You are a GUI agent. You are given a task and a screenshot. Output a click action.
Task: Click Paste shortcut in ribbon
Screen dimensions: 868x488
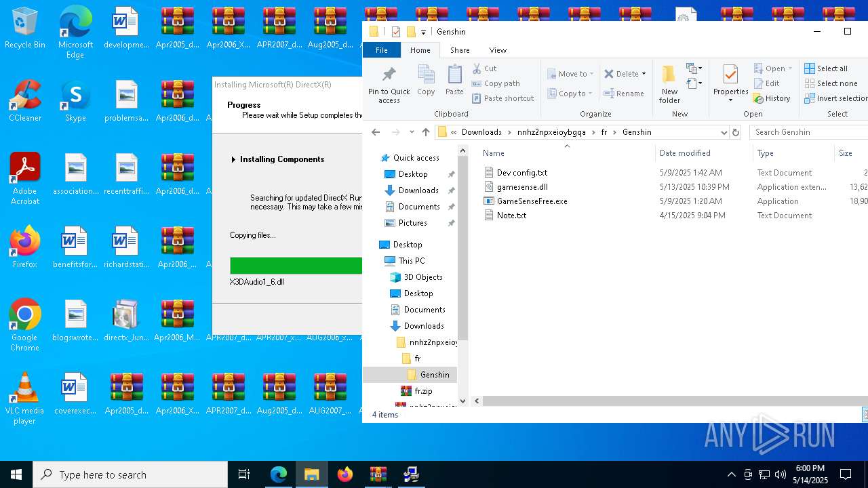(x=502, y=98)
